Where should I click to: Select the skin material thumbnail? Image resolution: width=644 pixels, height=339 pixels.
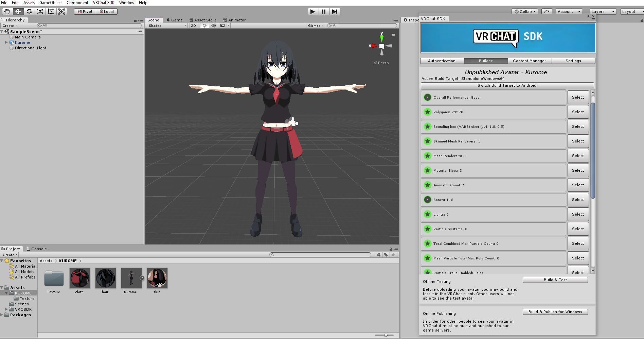pyautogui.click(x=157, y=278)
